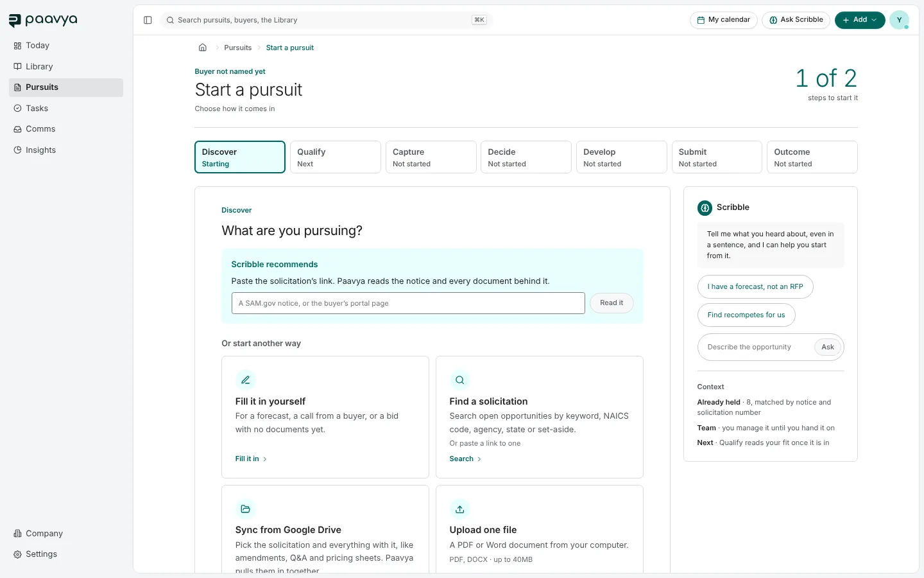Open Tasks in the sidebar

point(66,109)
